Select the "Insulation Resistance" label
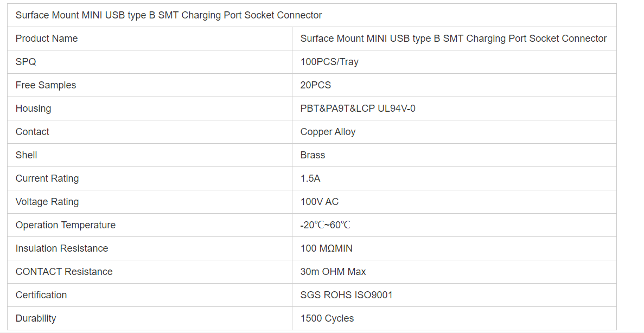644x333 pixels. 62,248
